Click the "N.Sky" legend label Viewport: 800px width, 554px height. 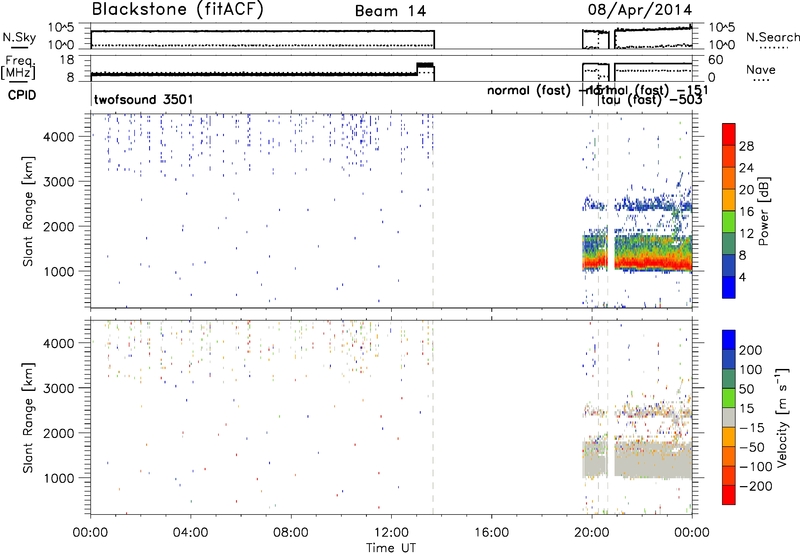pyautogui.click(x=19, y=37)
